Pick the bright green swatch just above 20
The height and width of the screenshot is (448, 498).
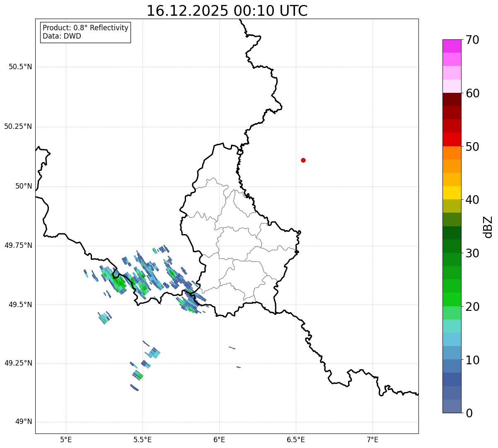point(452,299)
